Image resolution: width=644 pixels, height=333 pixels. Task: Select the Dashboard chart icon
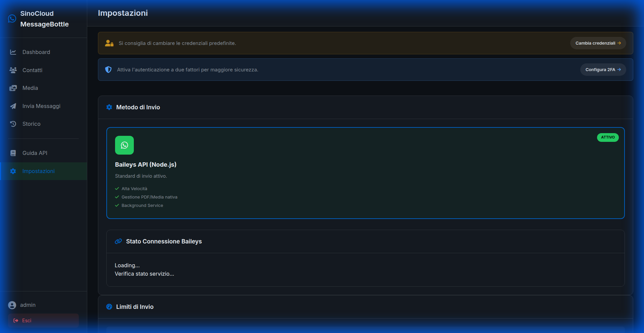click(13, 52)
